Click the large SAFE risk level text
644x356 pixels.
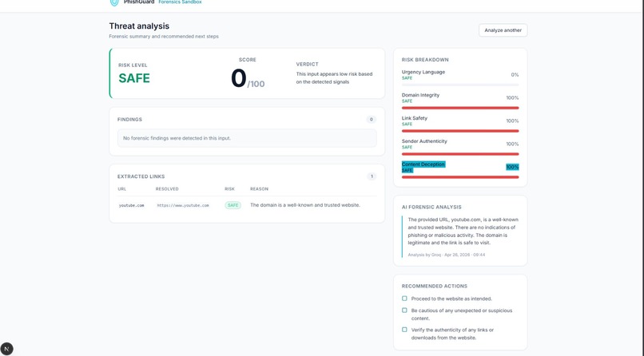pos(134,78)
